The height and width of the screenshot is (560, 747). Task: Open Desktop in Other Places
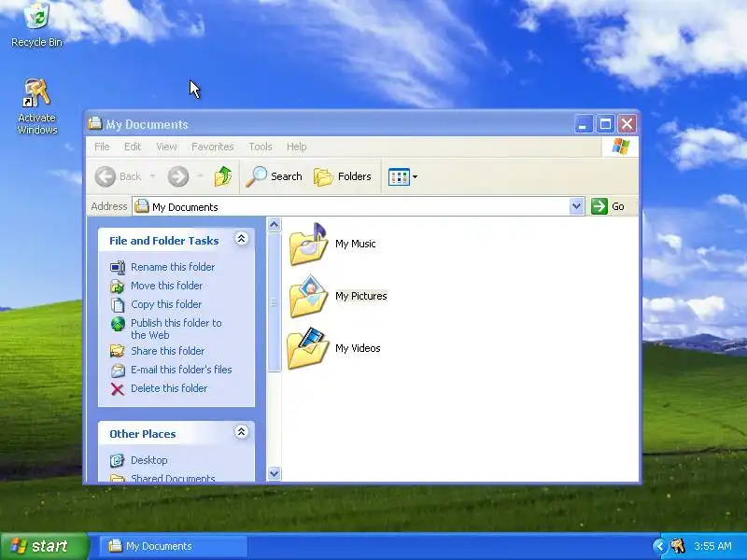coord(149,460)
